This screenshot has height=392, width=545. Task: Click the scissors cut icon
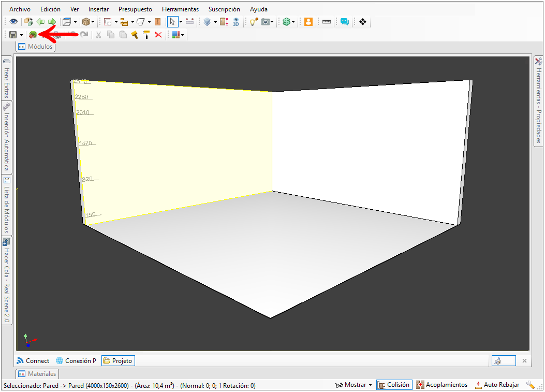[99, 35]
